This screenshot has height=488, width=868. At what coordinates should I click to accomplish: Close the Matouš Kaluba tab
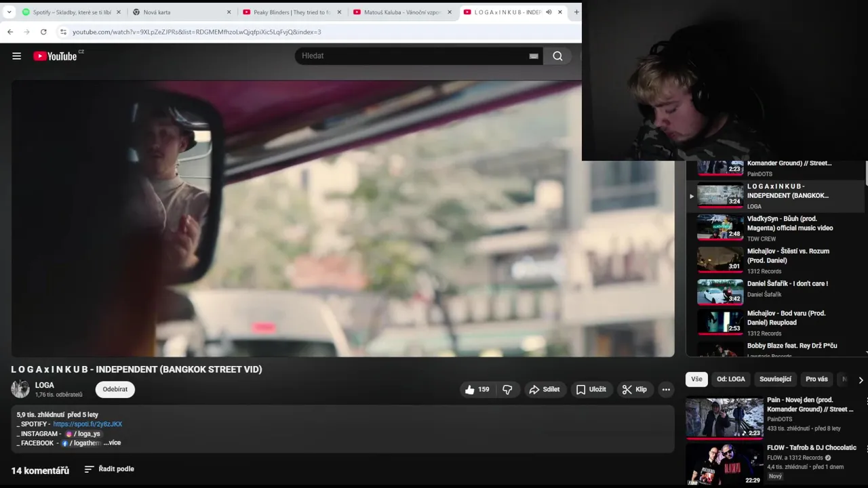click(449, 12)
